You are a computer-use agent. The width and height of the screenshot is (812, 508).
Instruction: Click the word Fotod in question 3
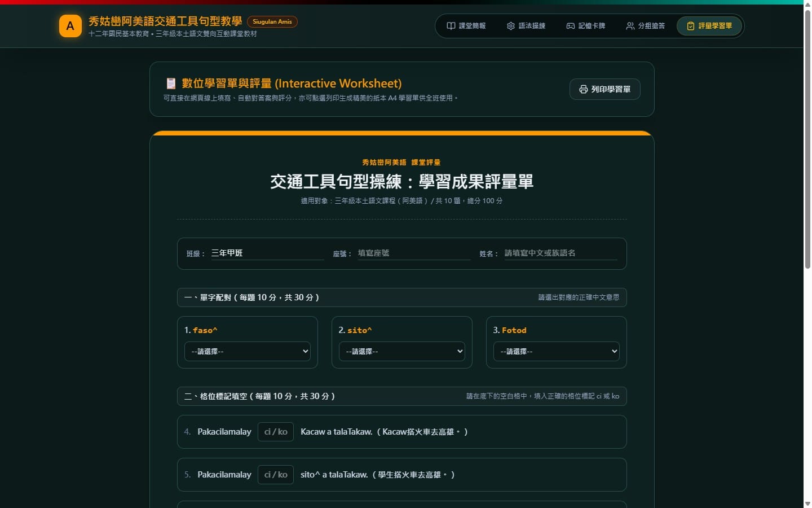coord(514,330)
